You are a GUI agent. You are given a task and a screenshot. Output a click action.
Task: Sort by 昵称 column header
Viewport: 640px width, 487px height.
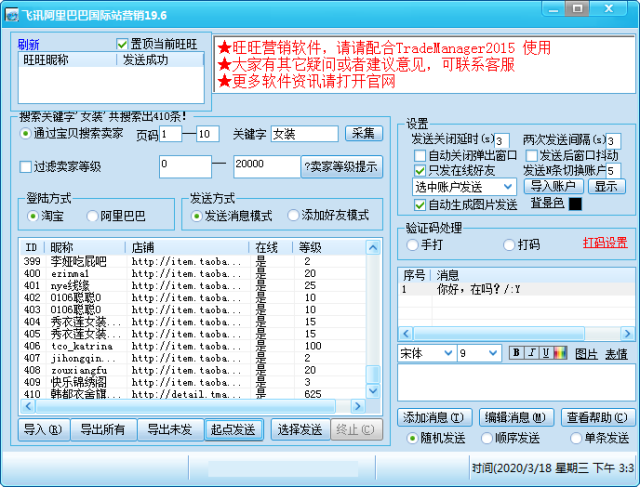pyautogui.click(x=85, y=247)
